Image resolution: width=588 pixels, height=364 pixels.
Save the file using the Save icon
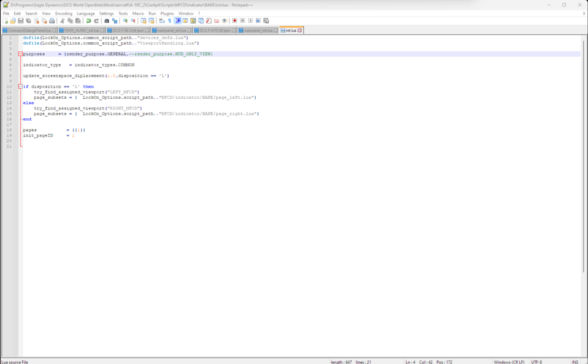[x=21, y=21]
